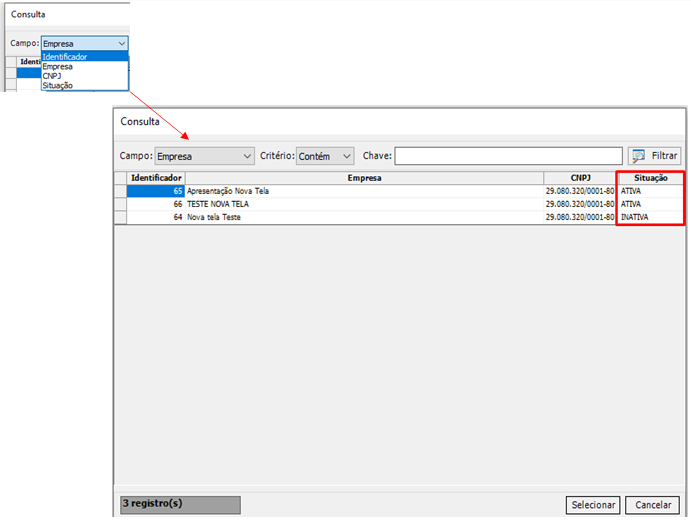This screenshot has width=691, height=523.
Task: Select Situação option in open Campo list
Action: (x=85, y=85)
